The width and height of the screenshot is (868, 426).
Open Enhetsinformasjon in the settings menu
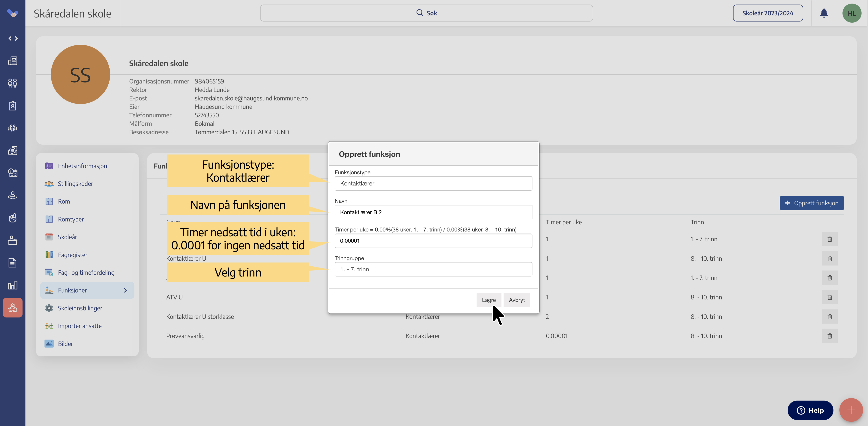82,166
